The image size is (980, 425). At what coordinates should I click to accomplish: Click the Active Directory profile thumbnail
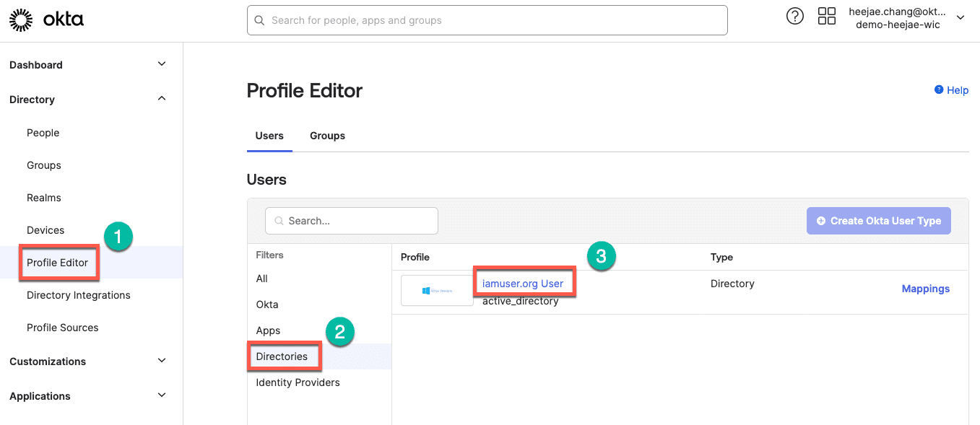click(437, 290)
